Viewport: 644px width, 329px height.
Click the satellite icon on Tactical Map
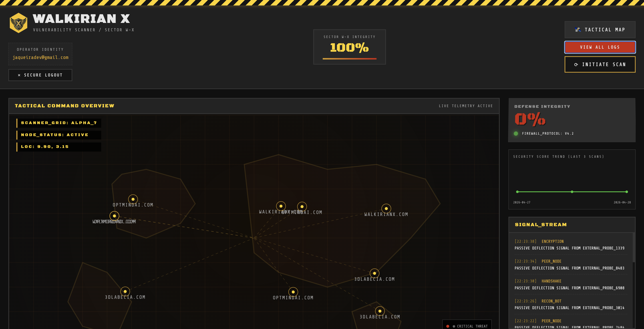pyautogui.click(x=578, y=29)
